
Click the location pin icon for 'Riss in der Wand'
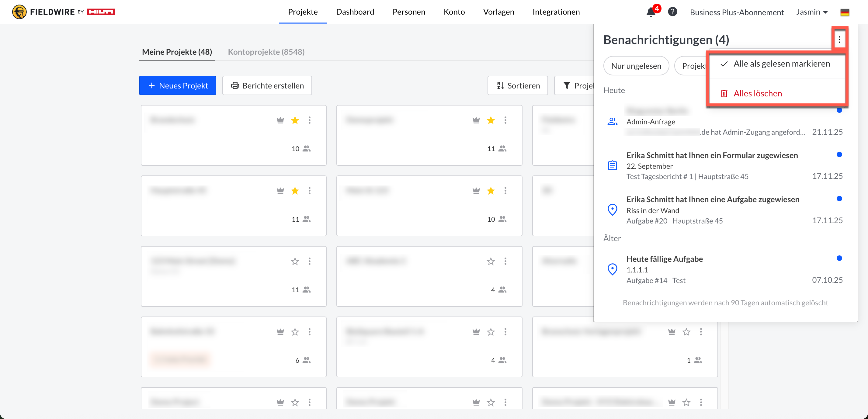[612, 210]
